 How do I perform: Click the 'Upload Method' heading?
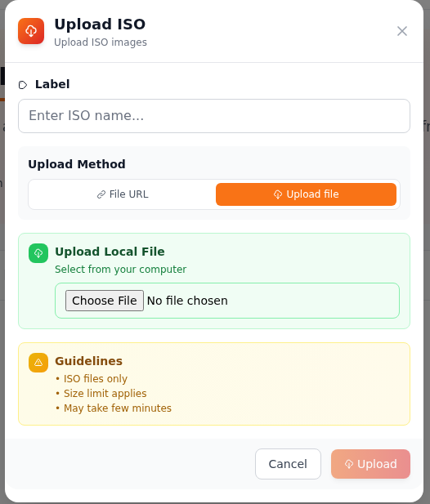77,164
